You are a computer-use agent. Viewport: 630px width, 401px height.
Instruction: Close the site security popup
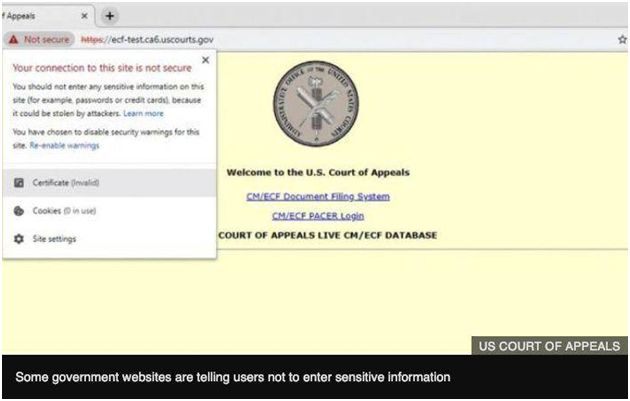coord(205,60)
